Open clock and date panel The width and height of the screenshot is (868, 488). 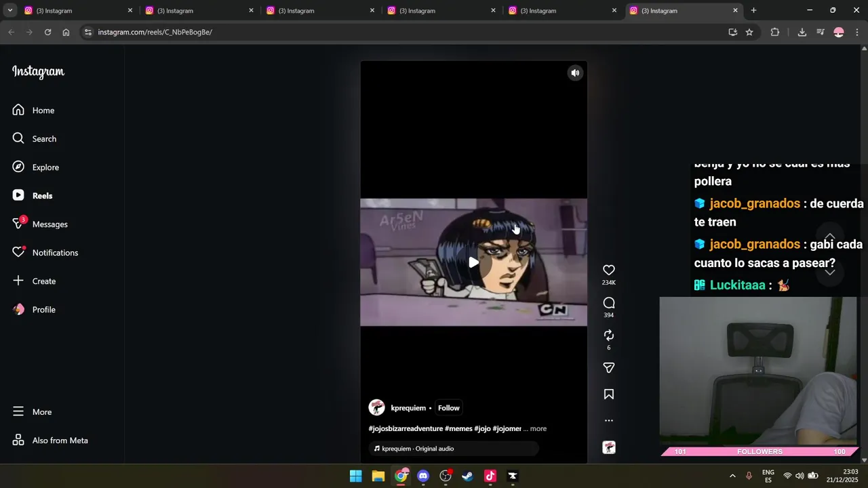point(842,476)
